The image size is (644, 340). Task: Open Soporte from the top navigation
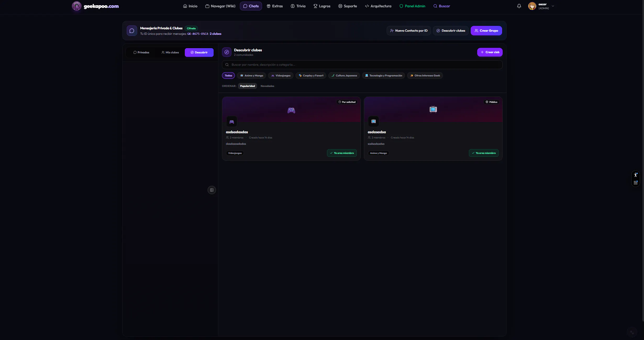pyautogui.click(x=347, y=6)
